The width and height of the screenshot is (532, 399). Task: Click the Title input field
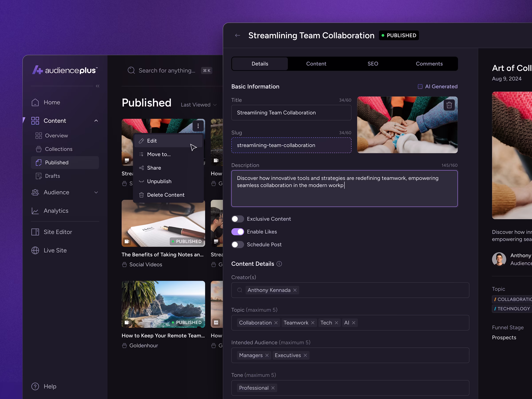[x=291, y=113]
